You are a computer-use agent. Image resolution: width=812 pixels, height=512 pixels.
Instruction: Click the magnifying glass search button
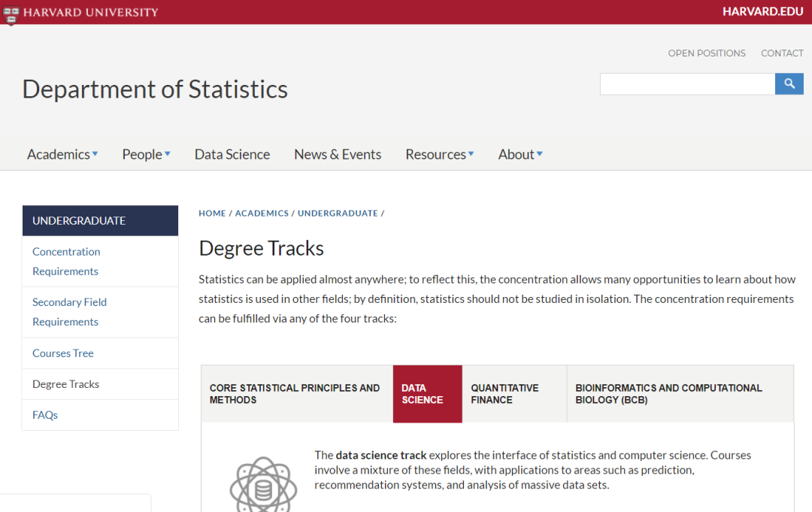pos(789,84)
